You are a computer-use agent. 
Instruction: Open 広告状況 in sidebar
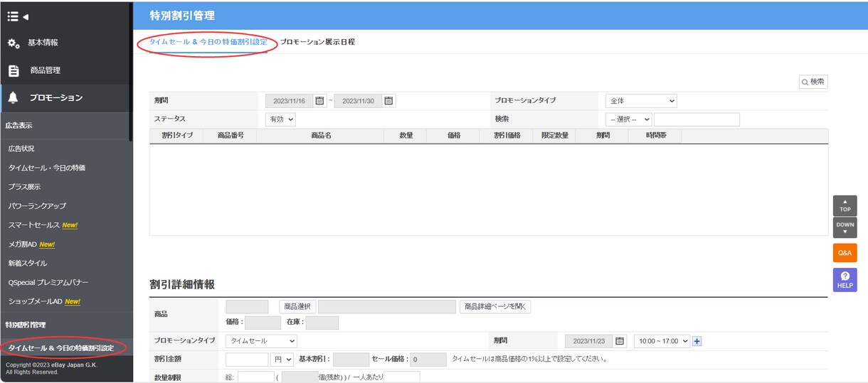[21, 149]
